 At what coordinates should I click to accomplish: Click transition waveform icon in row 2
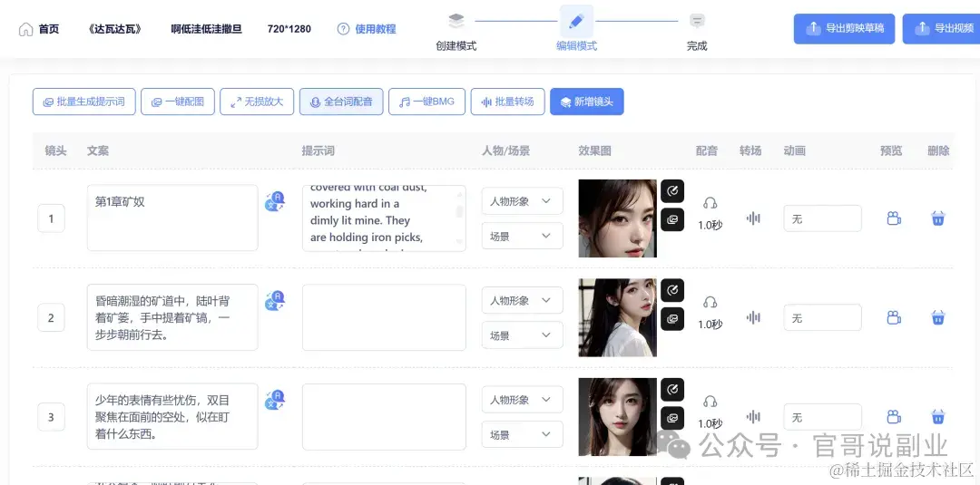[753, 317]
